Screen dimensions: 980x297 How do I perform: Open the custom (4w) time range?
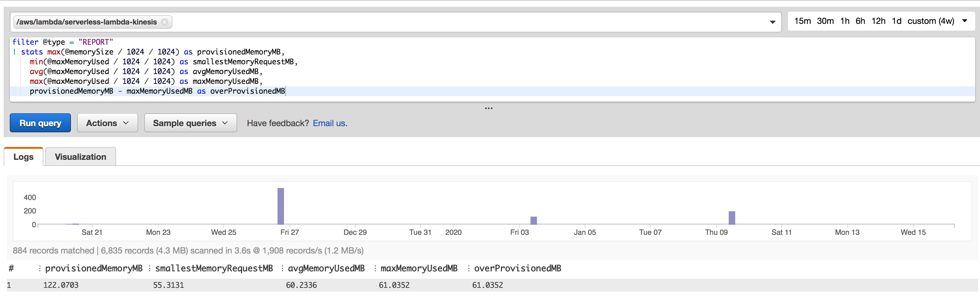pos(930,21)
